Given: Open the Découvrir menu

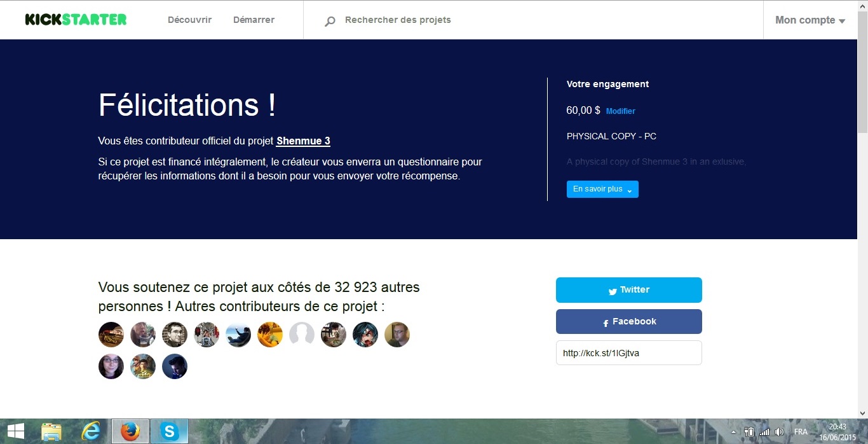Looking at the screenshot, I should [189, 20].
